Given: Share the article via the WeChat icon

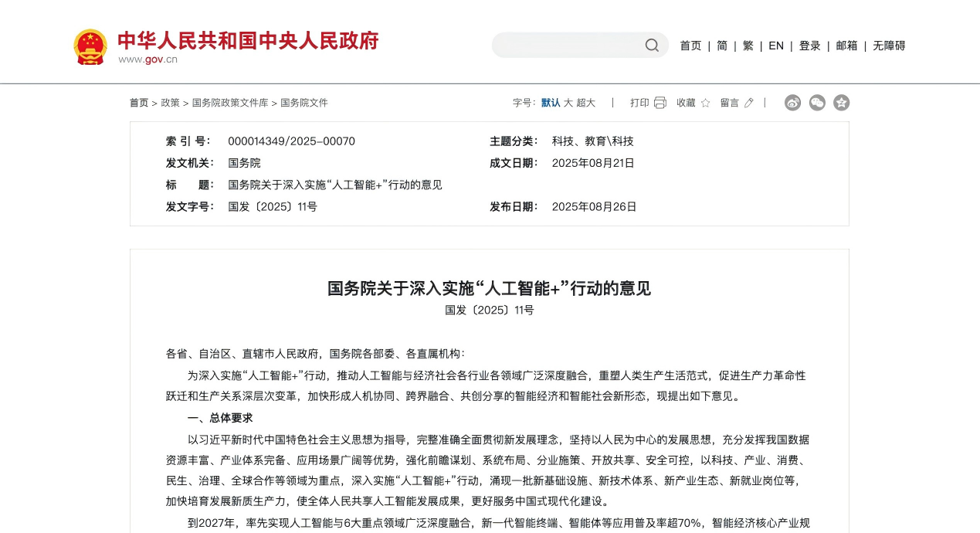Looking at the screenshot, I should pos(817,102).
